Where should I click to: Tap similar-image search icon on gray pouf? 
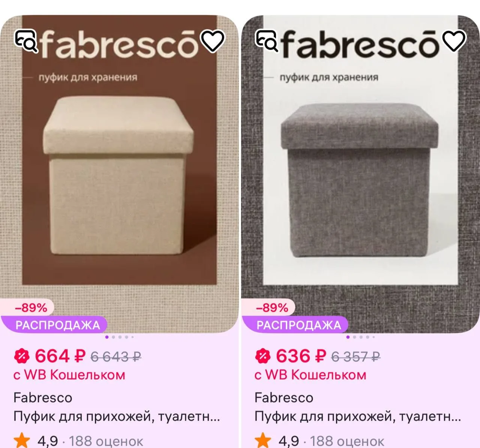pos(267,40)
